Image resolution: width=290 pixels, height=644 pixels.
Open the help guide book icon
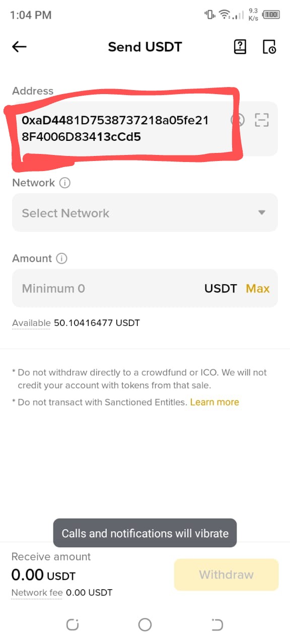(240, 47)
